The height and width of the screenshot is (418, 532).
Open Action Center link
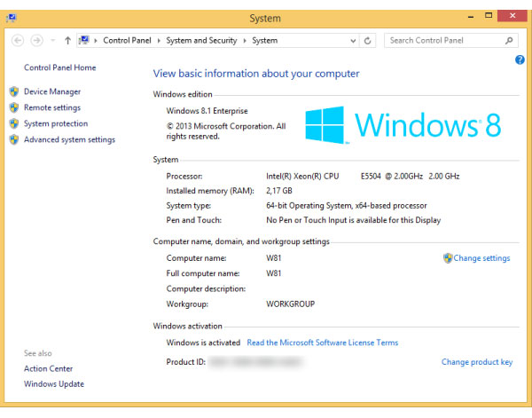pos(49,369)
